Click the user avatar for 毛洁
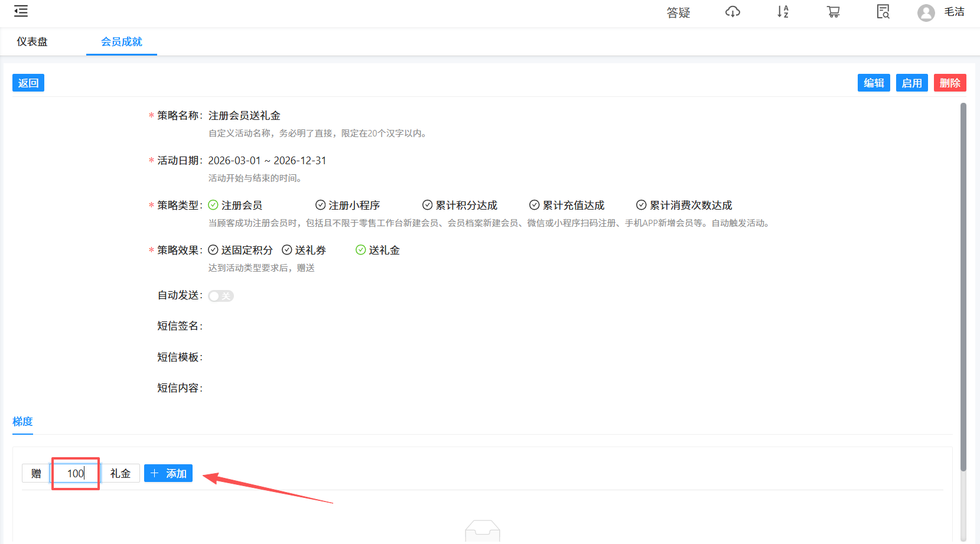 [926, 12]
